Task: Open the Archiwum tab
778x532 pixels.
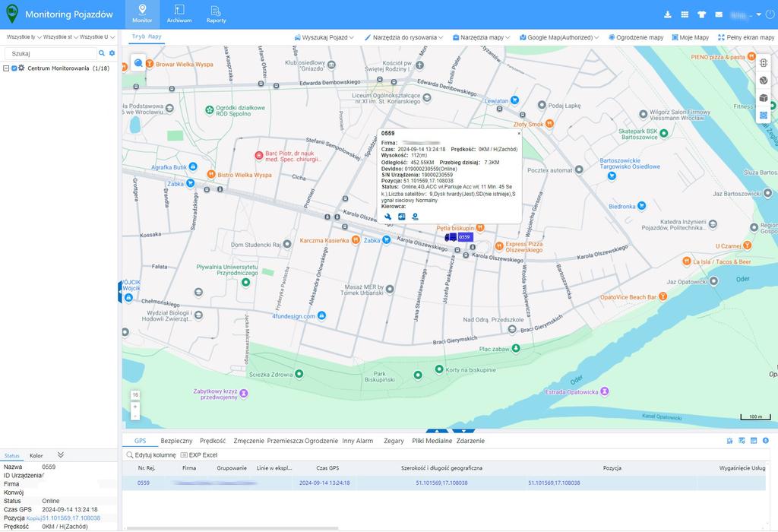Action: click(179, 14)
